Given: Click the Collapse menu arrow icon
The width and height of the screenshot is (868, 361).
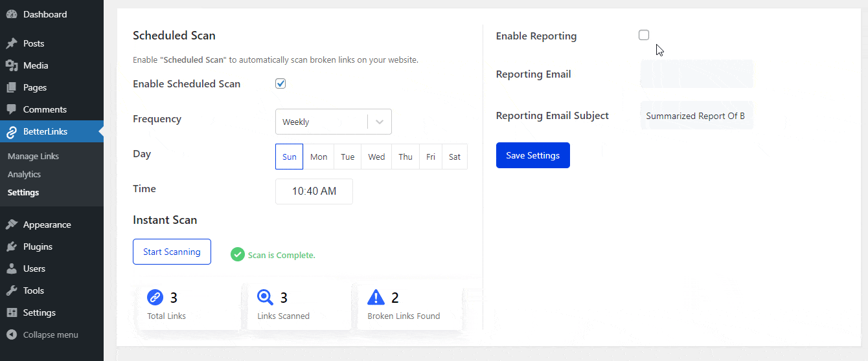Looking at the screenshot, I should click(12, 334).
